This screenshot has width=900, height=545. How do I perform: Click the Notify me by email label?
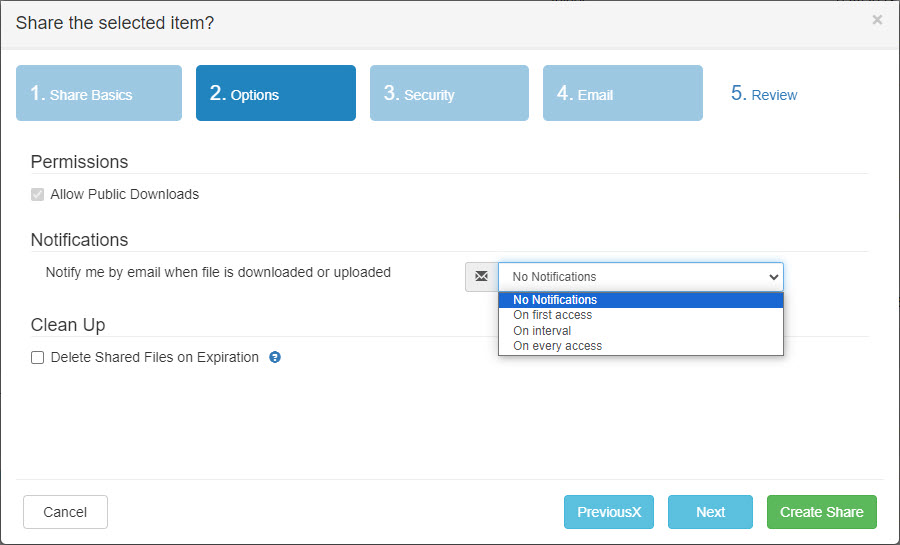pyautogui.click(x=218, y=272)
